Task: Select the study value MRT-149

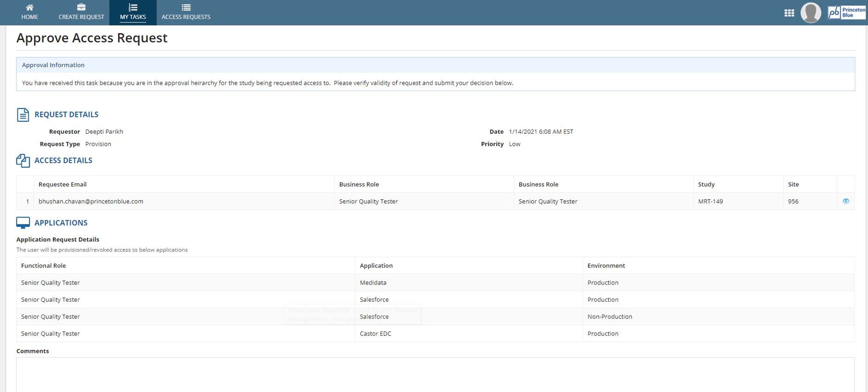Action: 710,201
